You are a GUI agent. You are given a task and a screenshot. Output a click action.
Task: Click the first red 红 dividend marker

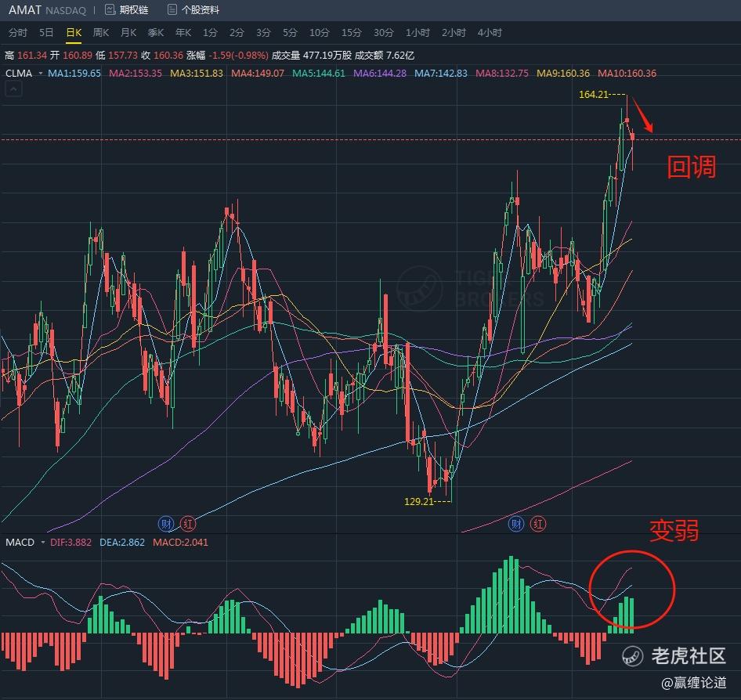coord(188,523)
